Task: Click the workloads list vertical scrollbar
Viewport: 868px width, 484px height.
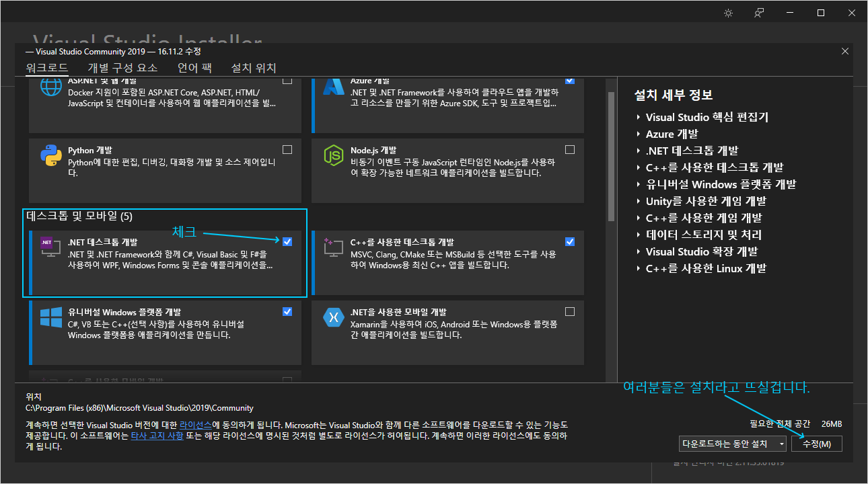Action: click(611, 156)
